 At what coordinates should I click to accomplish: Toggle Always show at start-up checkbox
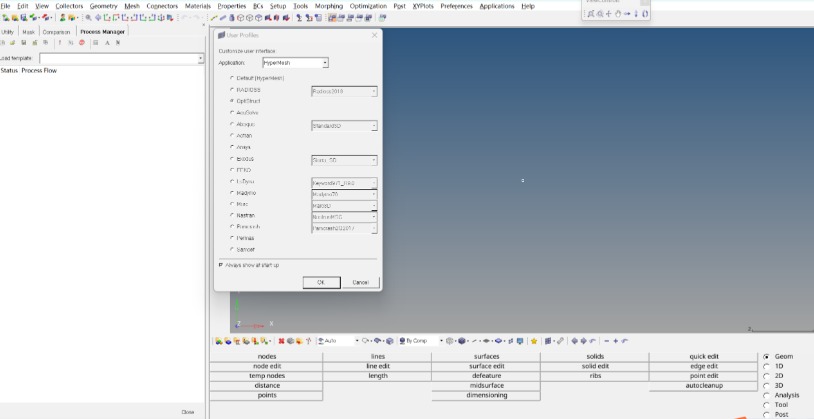[221, 265]
